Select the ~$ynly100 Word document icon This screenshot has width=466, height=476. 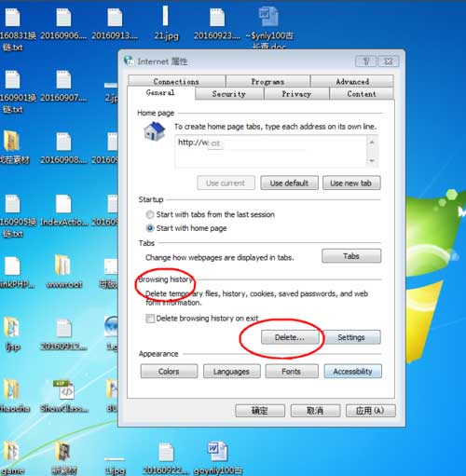268,17
